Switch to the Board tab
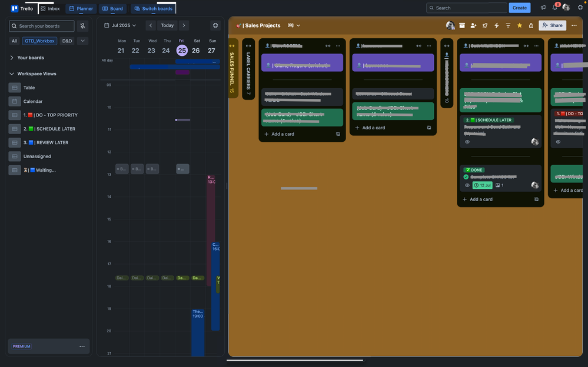 (x=112, y=8)
